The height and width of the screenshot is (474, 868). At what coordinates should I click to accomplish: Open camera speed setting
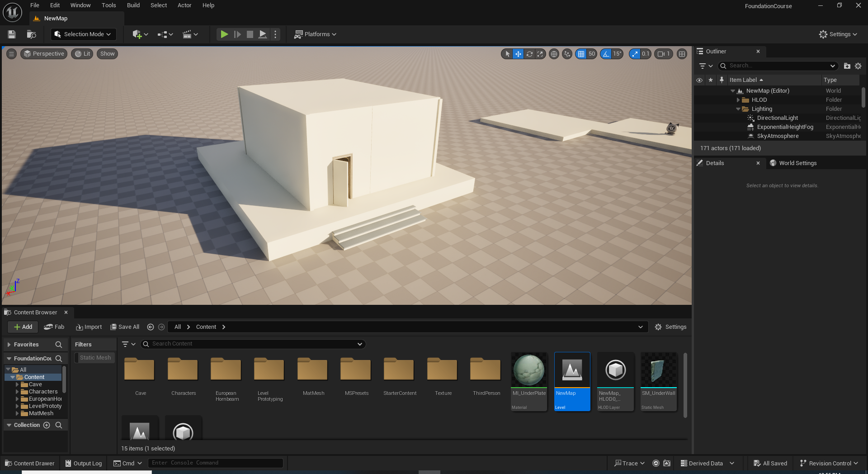(664, 54)
